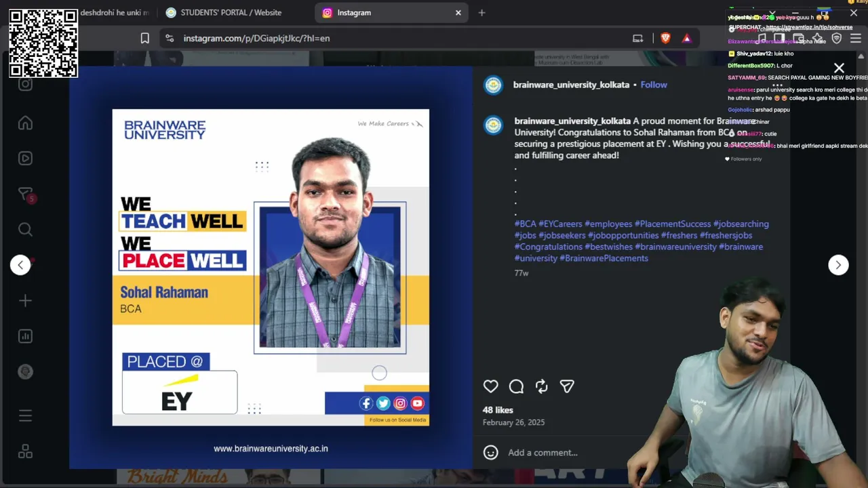
Task: Open the #brainwareuniversity hashtag
Action: click(675, 247)
